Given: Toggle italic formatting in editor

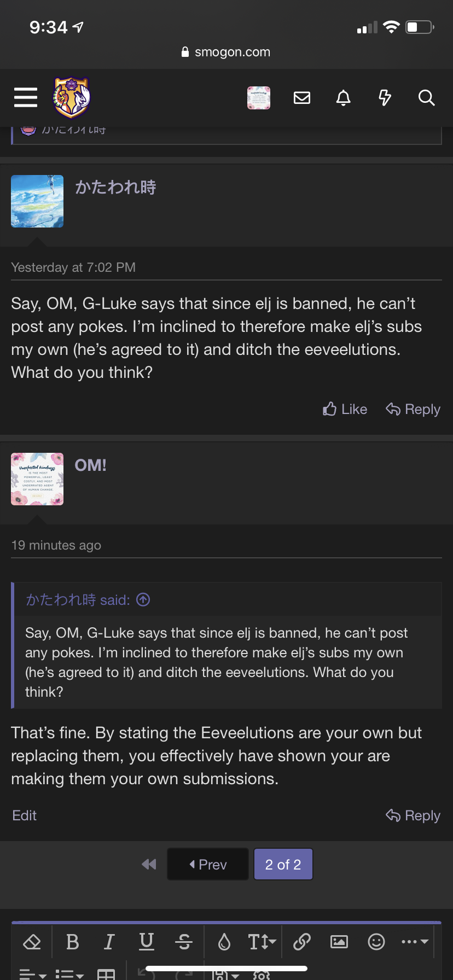Looking at the screenshot, I should (109, 942).
